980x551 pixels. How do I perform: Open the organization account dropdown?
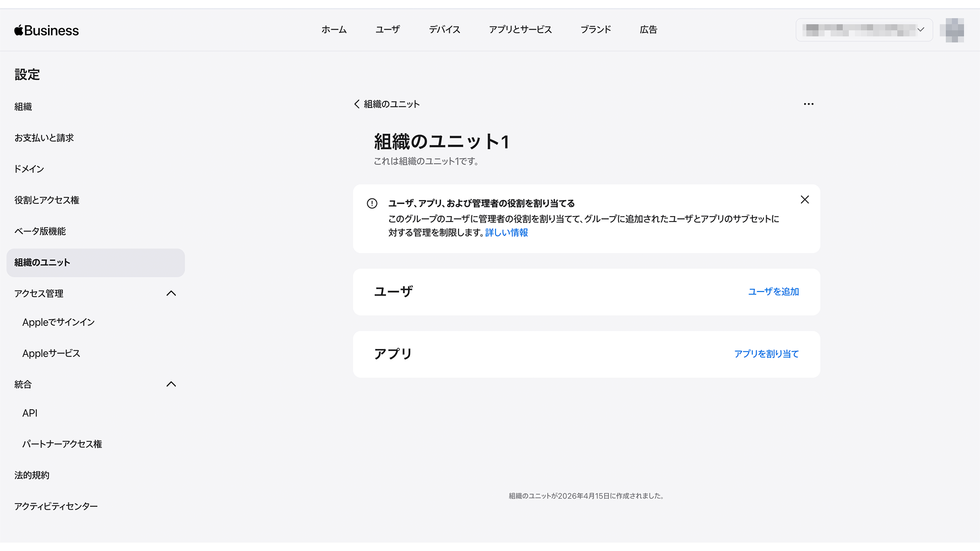pos(864,30)
